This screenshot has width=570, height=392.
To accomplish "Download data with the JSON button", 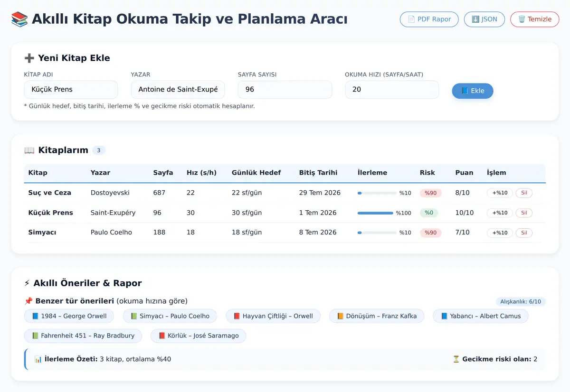I will (x=484, y=19).
